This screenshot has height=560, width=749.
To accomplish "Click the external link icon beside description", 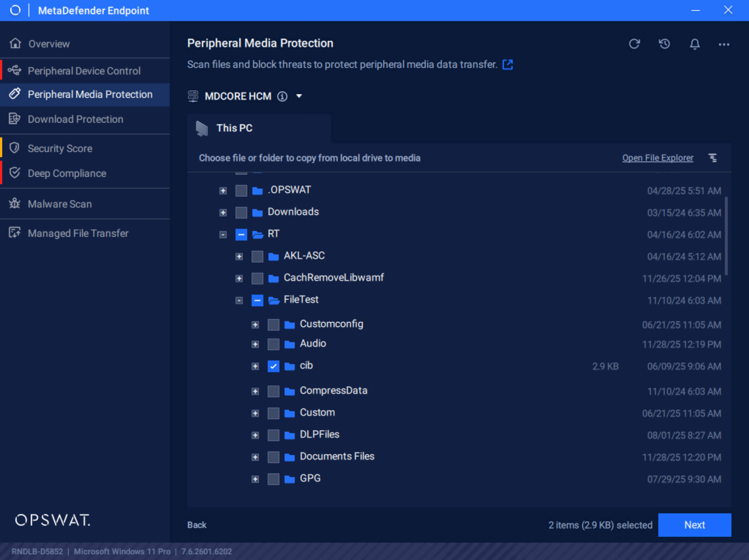I will pyautogui.click(x=507, y=64).
